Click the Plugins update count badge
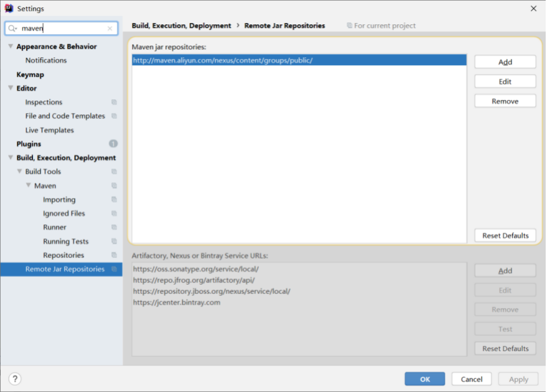 [113, 143]
